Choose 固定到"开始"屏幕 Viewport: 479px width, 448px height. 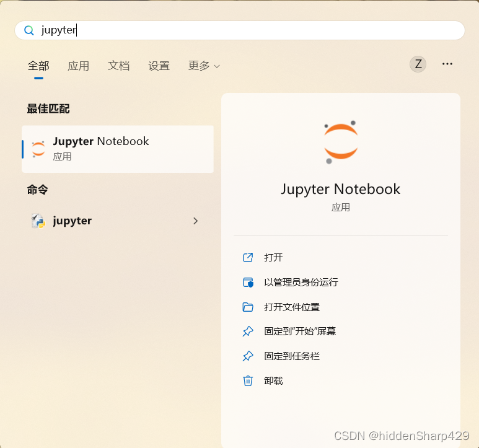300,332
